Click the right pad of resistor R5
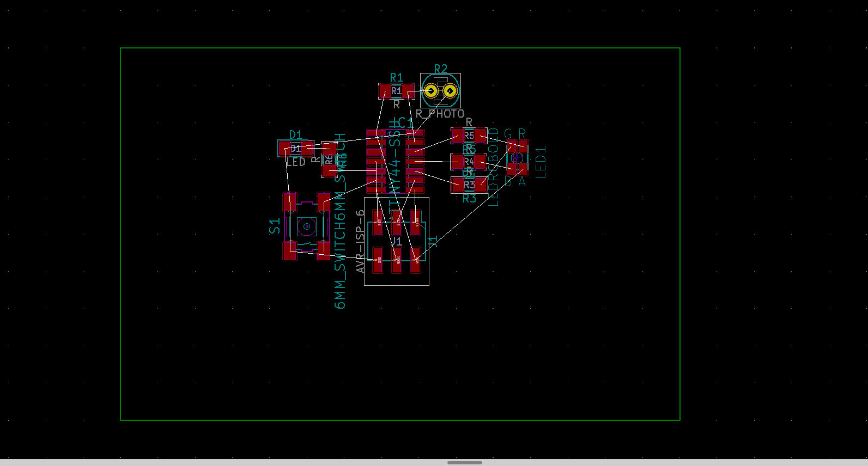 [x=481, y=136]
